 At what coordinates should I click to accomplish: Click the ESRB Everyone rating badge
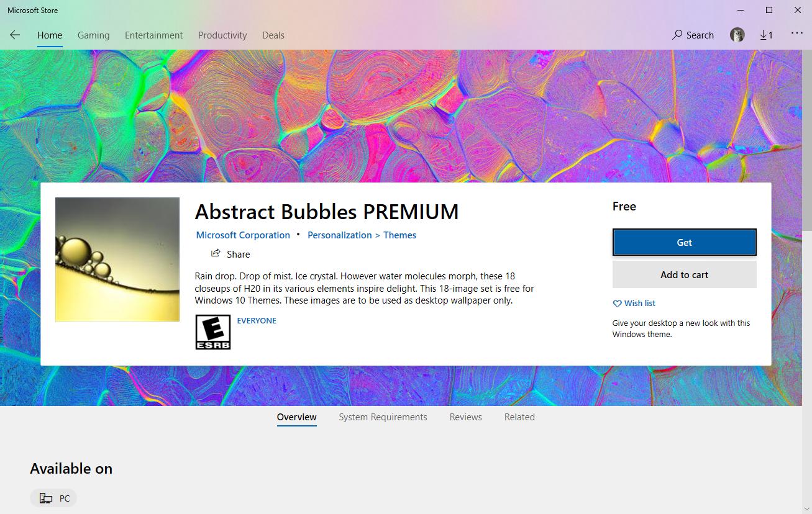click(213, 332)
